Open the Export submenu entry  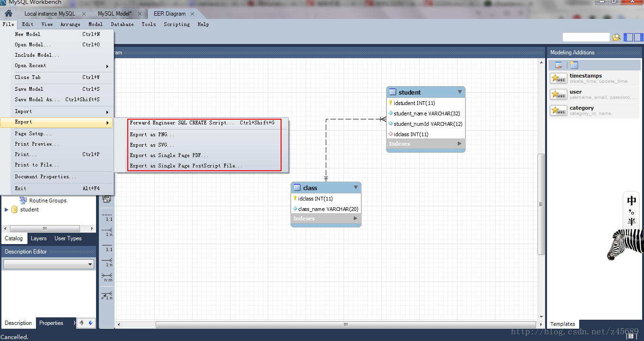click(x=57, y=122)
